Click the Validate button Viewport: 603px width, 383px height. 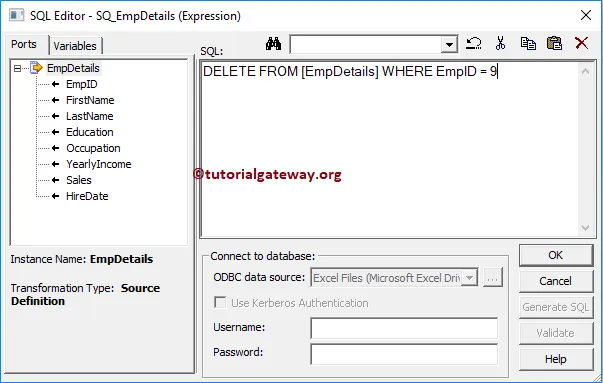coord(555,333)
